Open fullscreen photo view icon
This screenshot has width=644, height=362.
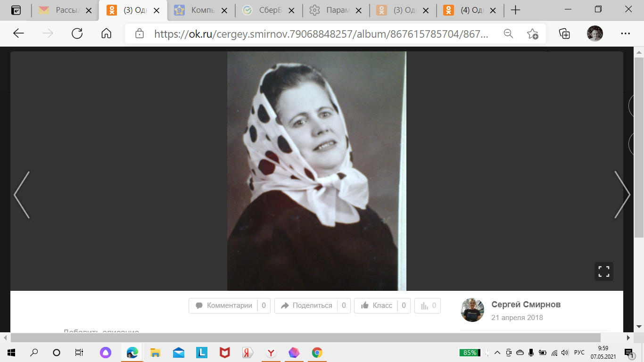(x=603, y=271)
